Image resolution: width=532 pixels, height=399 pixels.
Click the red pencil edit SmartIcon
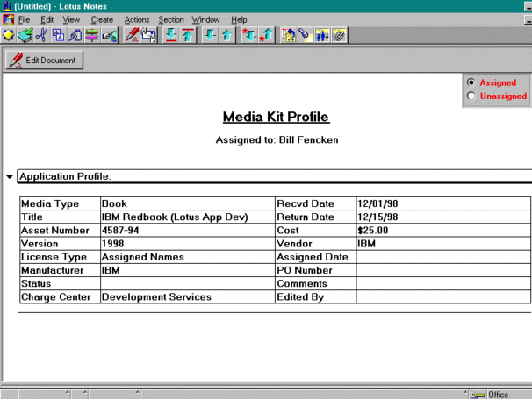132,35
